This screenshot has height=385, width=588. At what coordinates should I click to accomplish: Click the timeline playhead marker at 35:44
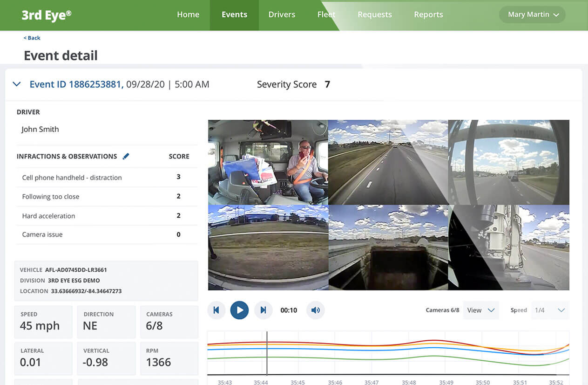tap(267, 353)
